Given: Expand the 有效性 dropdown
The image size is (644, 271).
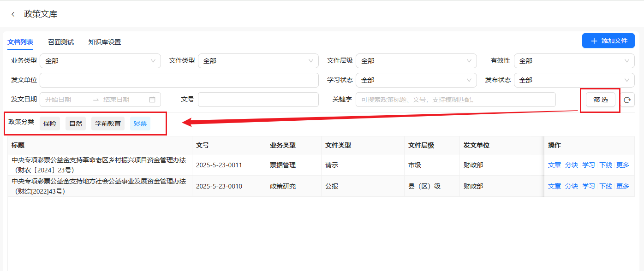Looking at the screenshot, I should click(574, 61).
